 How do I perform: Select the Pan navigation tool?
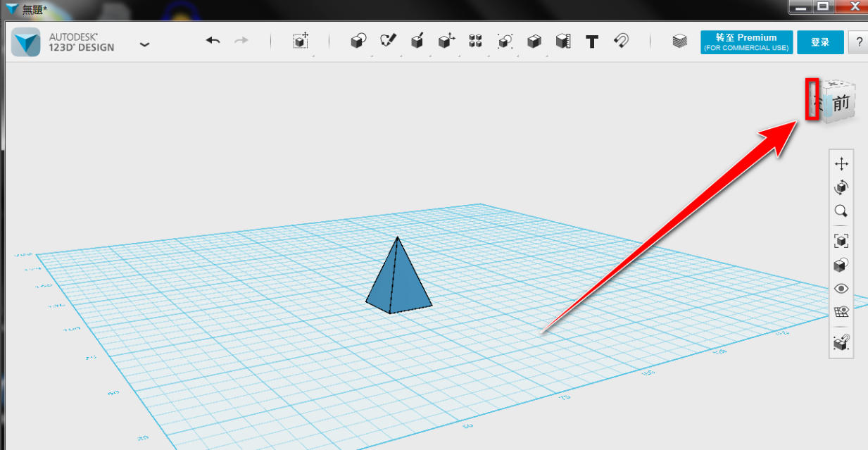841,164
